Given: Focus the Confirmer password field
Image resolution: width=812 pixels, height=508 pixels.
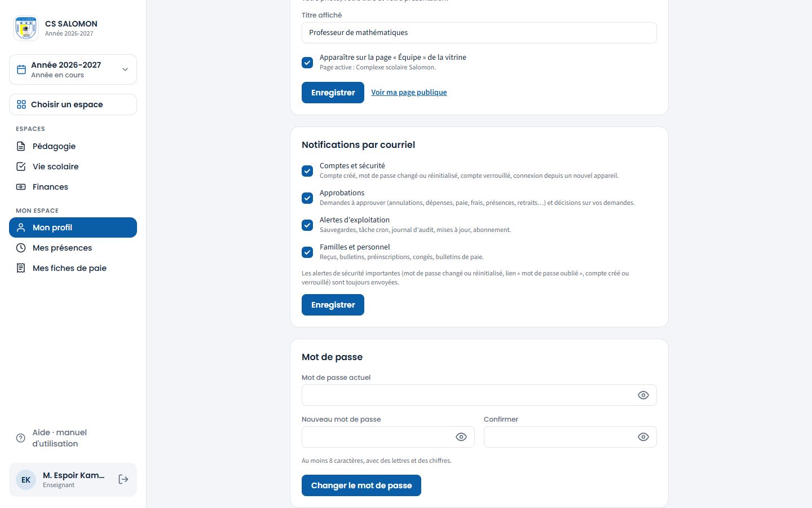Looking at the screenshot, I should 570,437.
